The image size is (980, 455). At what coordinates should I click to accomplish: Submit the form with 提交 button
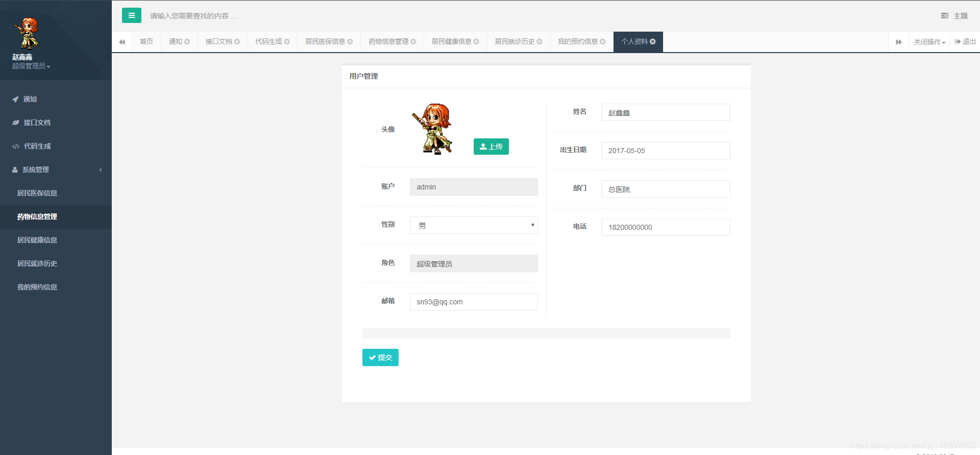(380, 357)
